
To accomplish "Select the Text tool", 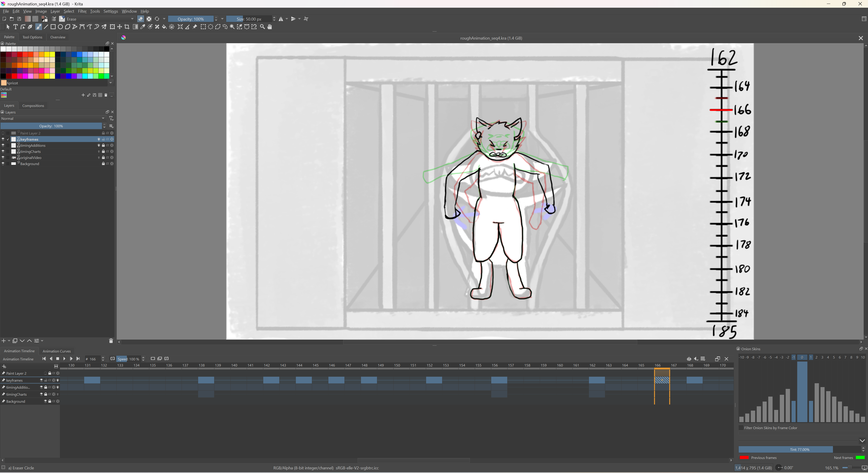I will point(16,27).
